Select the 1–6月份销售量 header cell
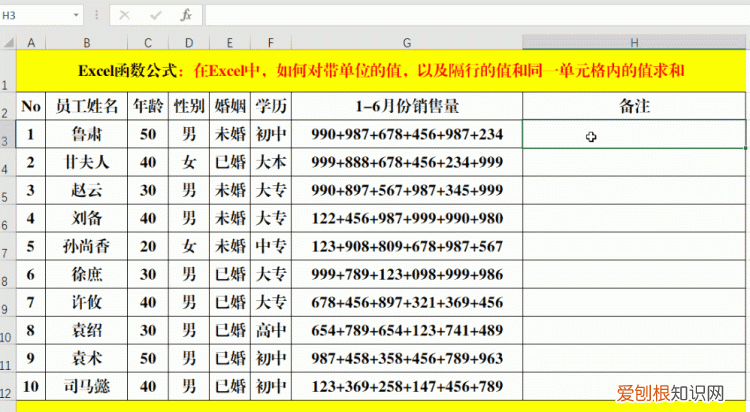750x412 pixels. (406, 106)
